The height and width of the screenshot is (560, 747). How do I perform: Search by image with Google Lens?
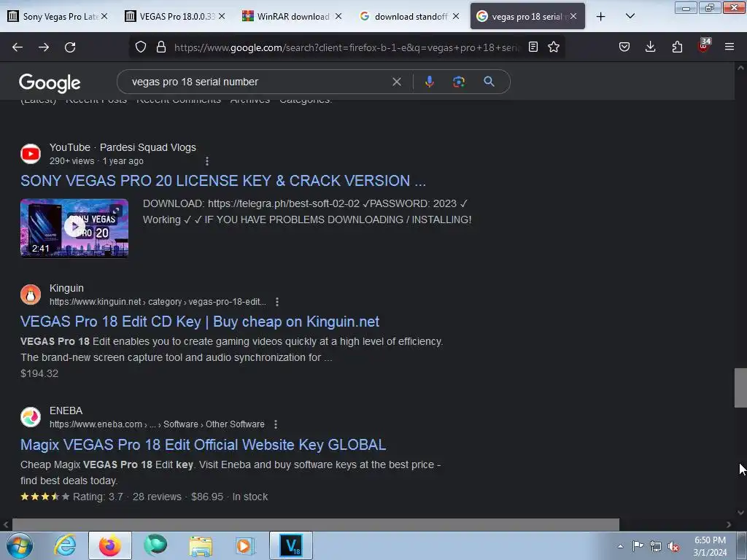458,82
